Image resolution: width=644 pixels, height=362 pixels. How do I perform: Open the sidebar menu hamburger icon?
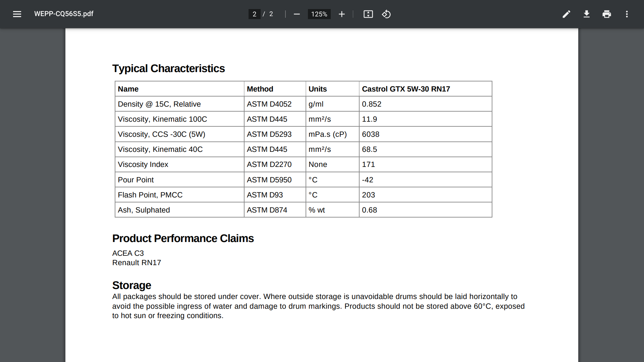(x=17, y=14)
